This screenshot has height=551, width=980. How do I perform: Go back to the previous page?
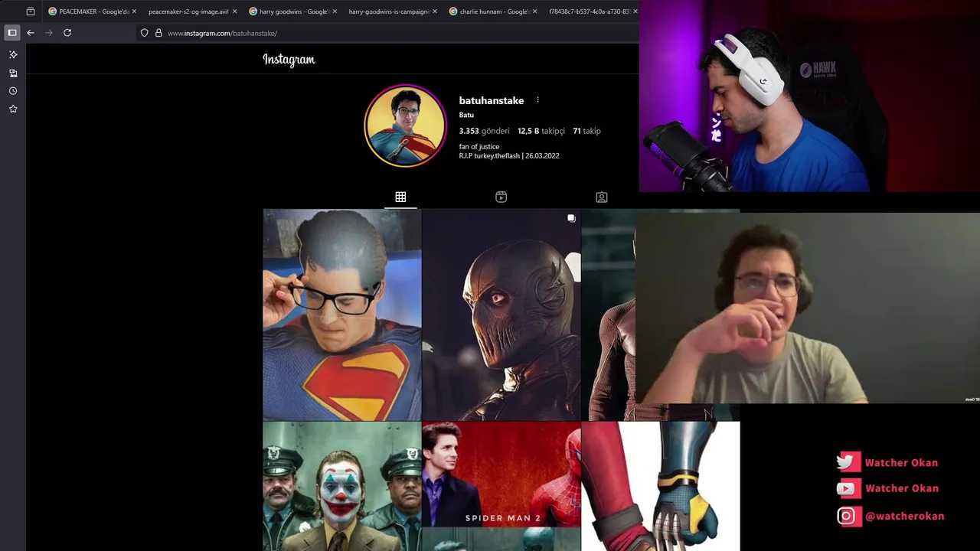[x=31, y=33]
